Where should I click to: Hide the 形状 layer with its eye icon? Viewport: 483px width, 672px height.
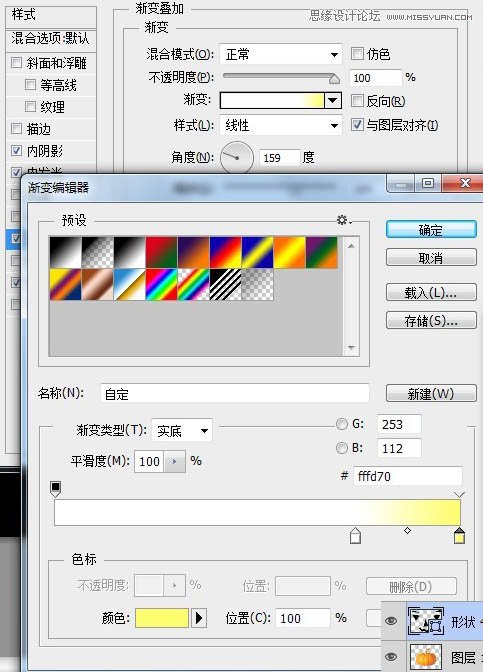click(391, 621)
